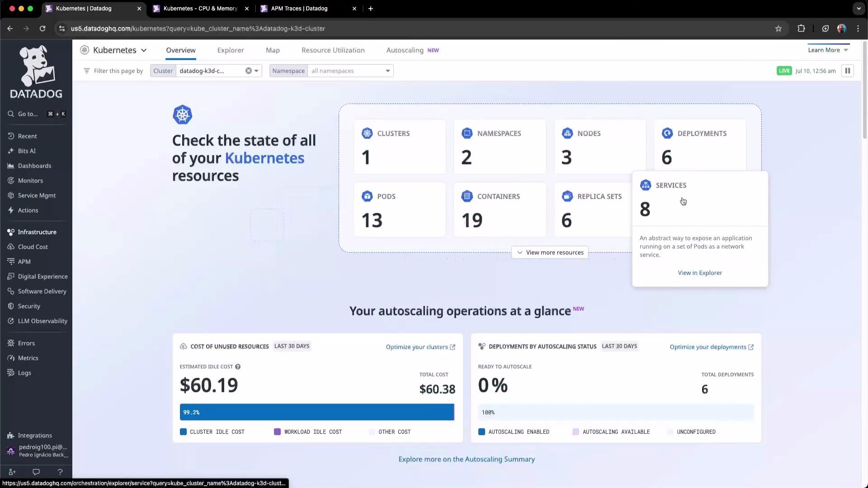Click the Estimated Idle Cost help icon
This screenshot has width=868, height=488.
point(238,367)
